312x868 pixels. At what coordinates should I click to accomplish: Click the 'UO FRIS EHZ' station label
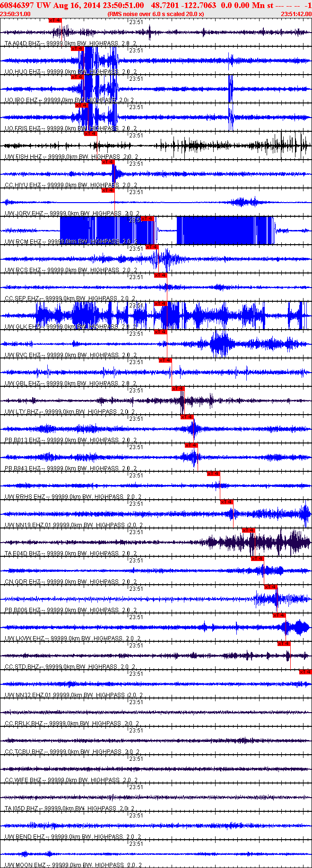point(23,128)
